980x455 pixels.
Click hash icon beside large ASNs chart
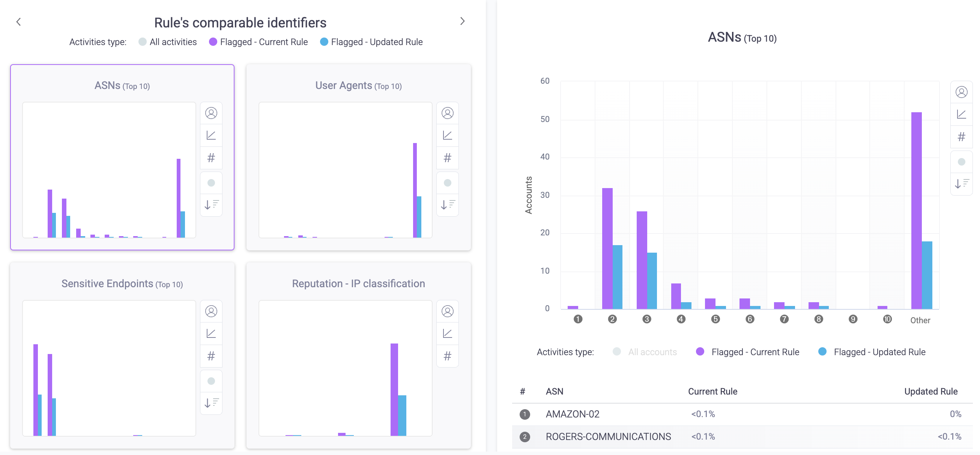[961, 137]
